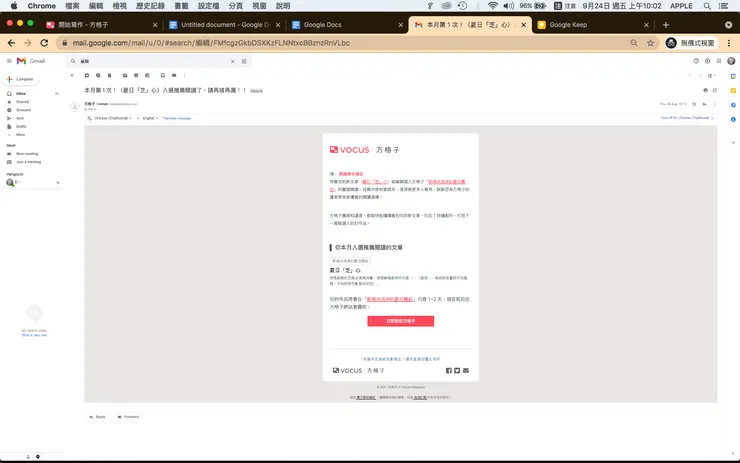
Task: Switch to the Untitled document tab
Action: pos(224,25)
